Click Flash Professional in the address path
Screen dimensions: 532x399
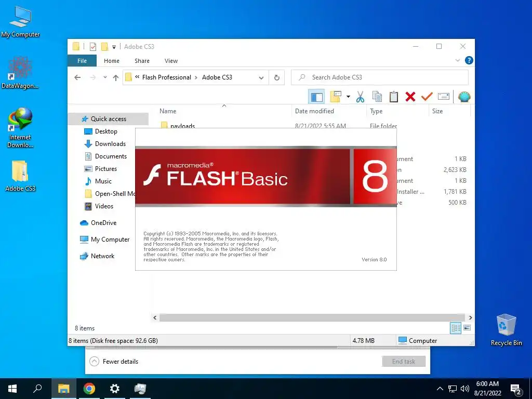coord(167,77)
